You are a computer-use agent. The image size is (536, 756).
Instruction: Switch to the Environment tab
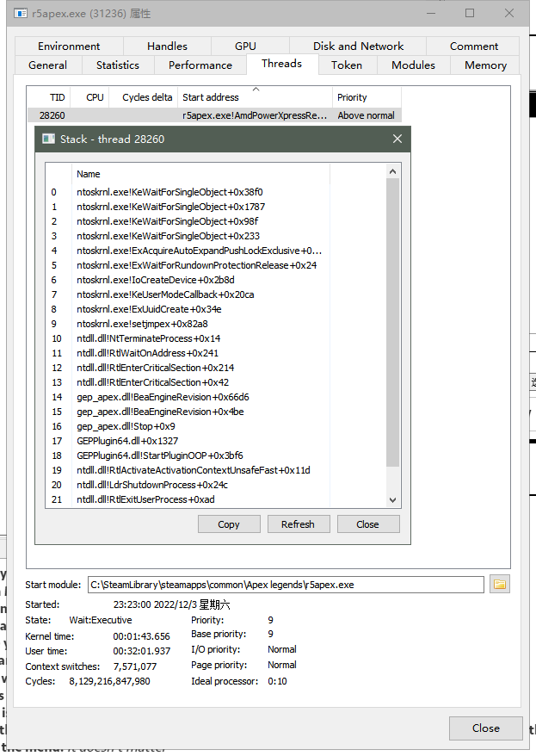(x=69, y=46)
